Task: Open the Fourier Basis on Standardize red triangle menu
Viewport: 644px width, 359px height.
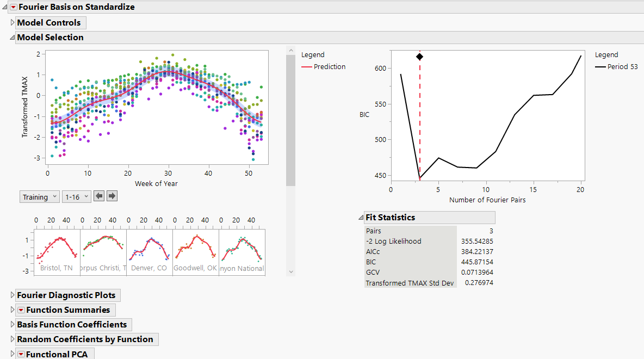Action: 13,8
